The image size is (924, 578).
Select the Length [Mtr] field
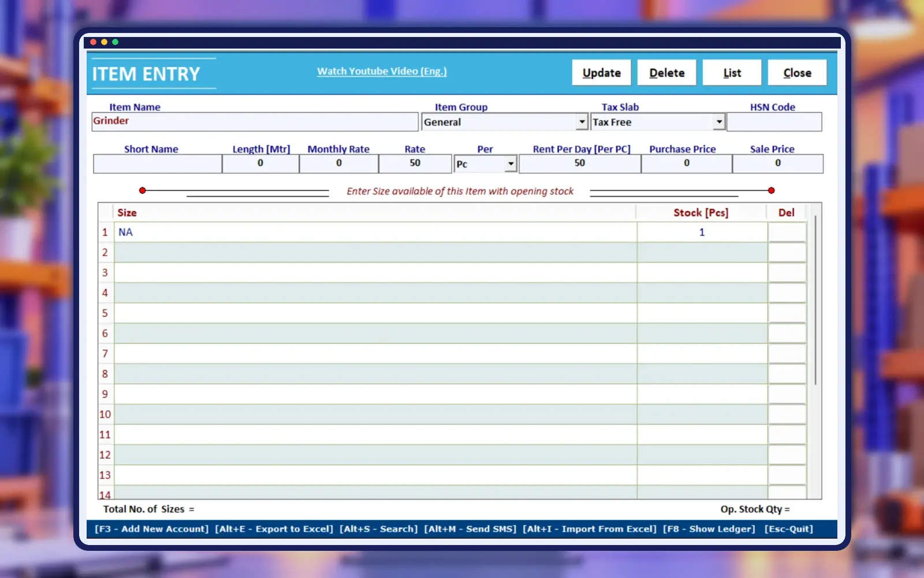[260, 164]
